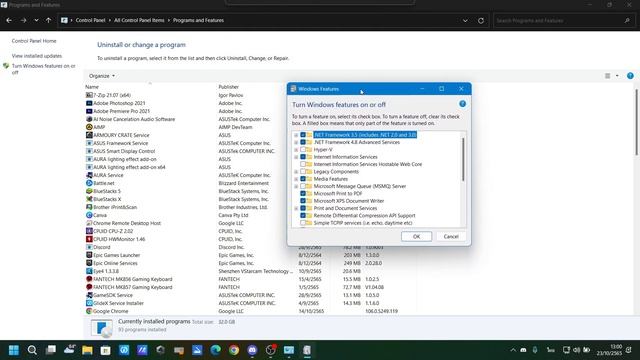The width and height of the screenshot is (640, 360).
Task: Click the 7-Zip 21.07 program icon
Action: (89, 95)
